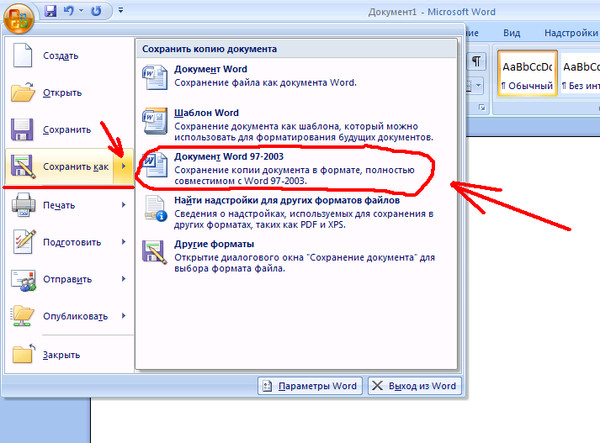Select the Обычный style thumbnail
600x443 pixels.
click(x=527, y=73)
